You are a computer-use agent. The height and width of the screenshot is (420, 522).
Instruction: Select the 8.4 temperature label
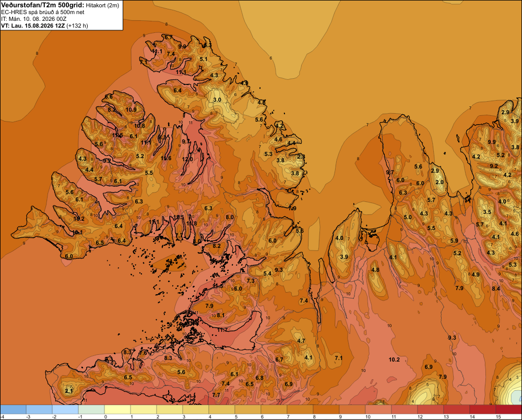pyautogui.click(x=496, y=289)
